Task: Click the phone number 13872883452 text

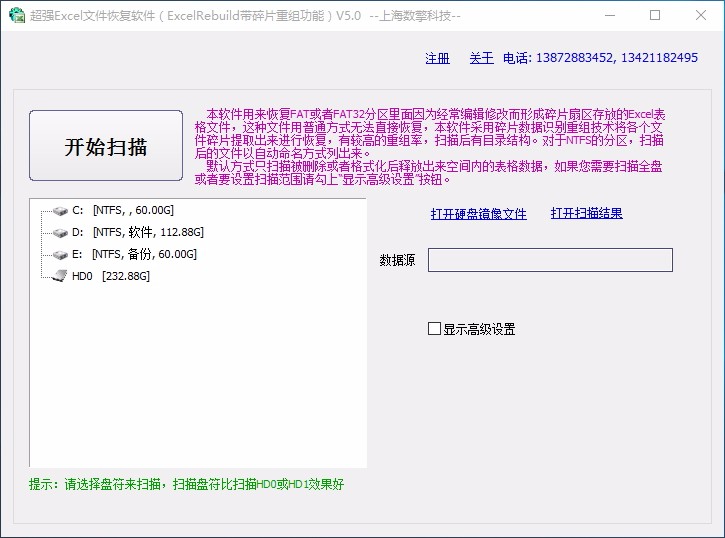Action: pyautogui.click(x=574, y=58)
